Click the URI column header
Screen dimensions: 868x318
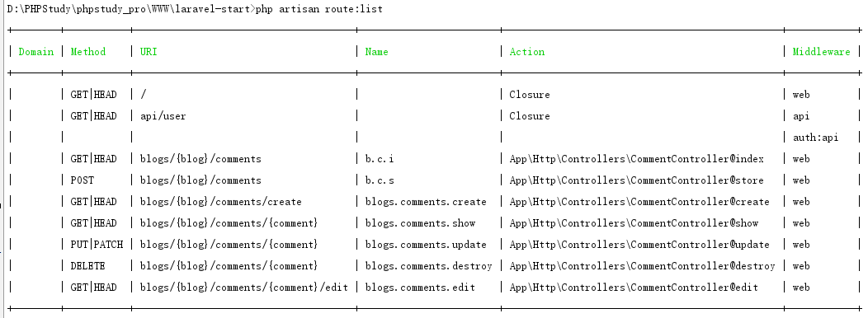coord(149,51)
